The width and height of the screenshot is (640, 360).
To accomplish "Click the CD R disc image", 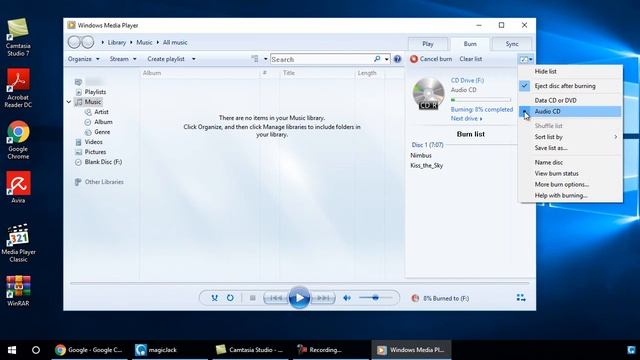I will [428, 94].
